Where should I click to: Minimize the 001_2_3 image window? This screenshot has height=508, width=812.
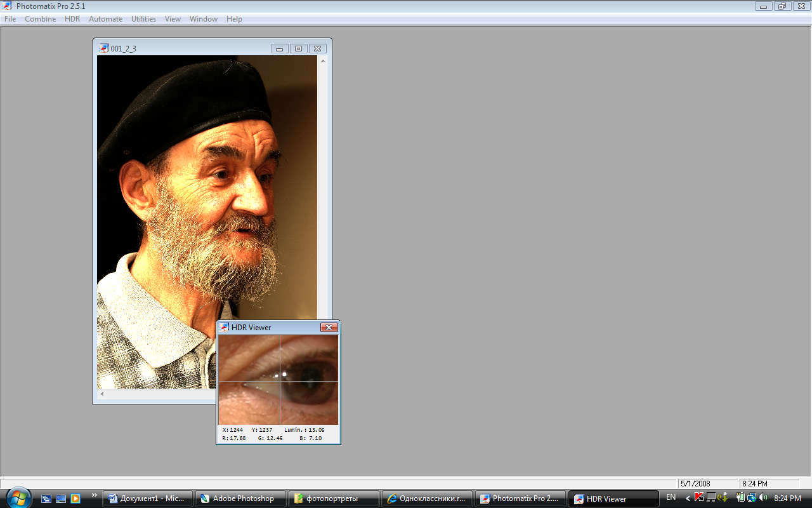coord(280,48)
